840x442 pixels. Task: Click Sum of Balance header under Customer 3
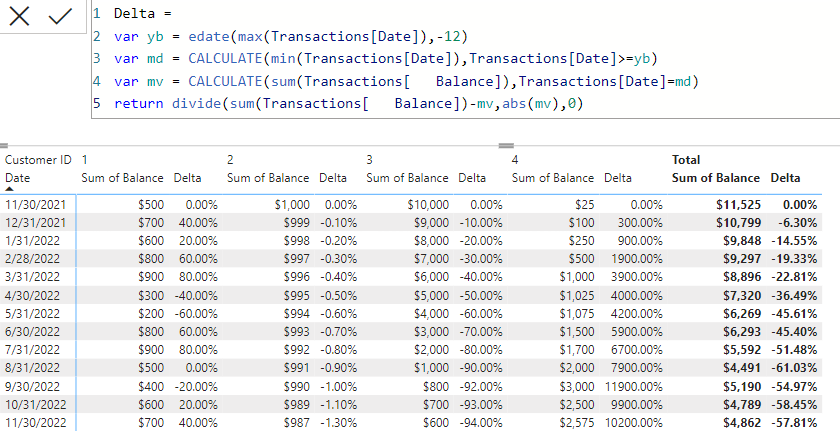(407, 178)
